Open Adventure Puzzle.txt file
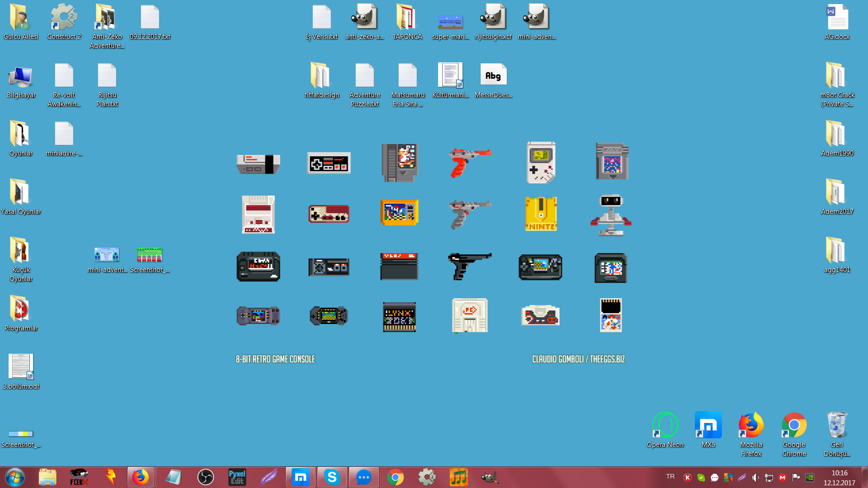This screenshot has height=488, width=868. (x=365, y=85)
